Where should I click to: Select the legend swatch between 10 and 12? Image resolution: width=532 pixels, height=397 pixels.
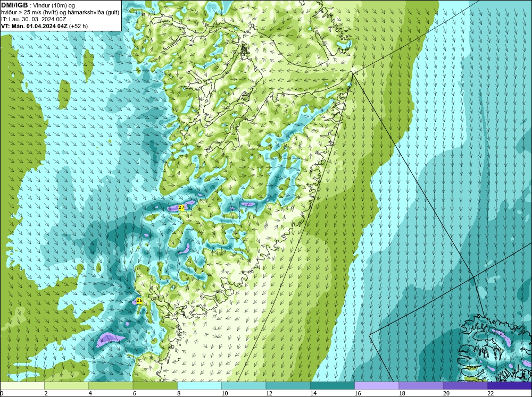[x=244, y=385]
